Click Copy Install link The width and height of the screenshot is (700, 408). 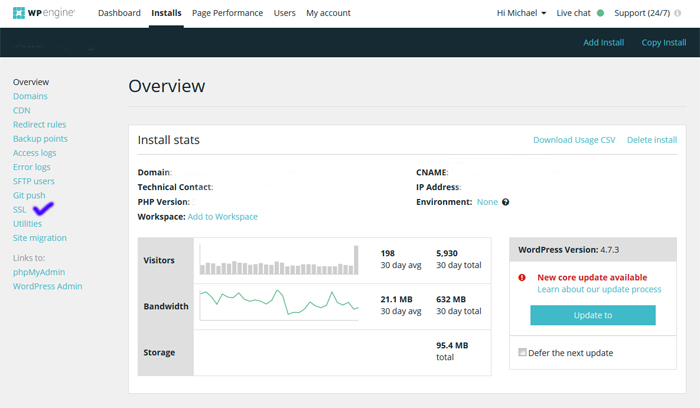click(664, 42)
